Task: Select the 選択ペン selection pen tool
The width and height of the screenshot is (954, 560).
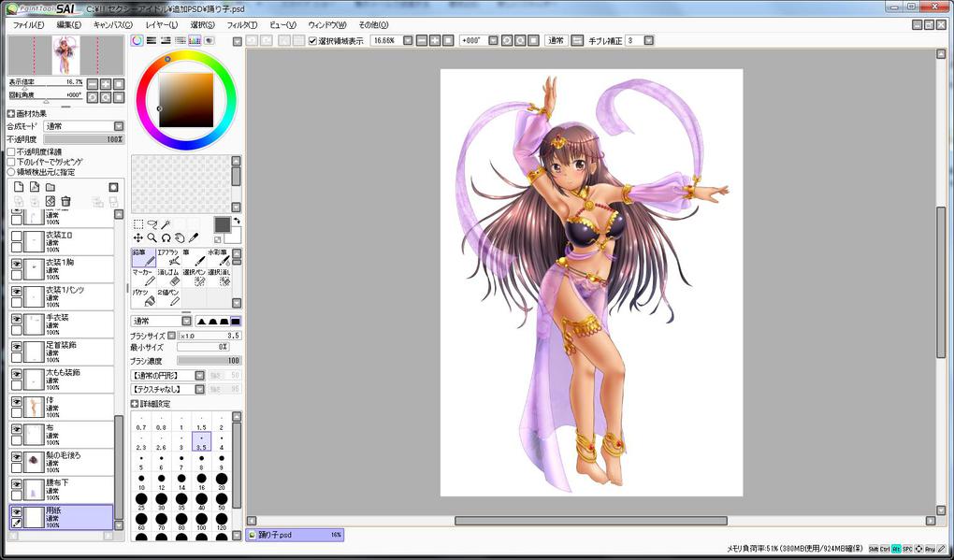Action: [x=194, y=278]
